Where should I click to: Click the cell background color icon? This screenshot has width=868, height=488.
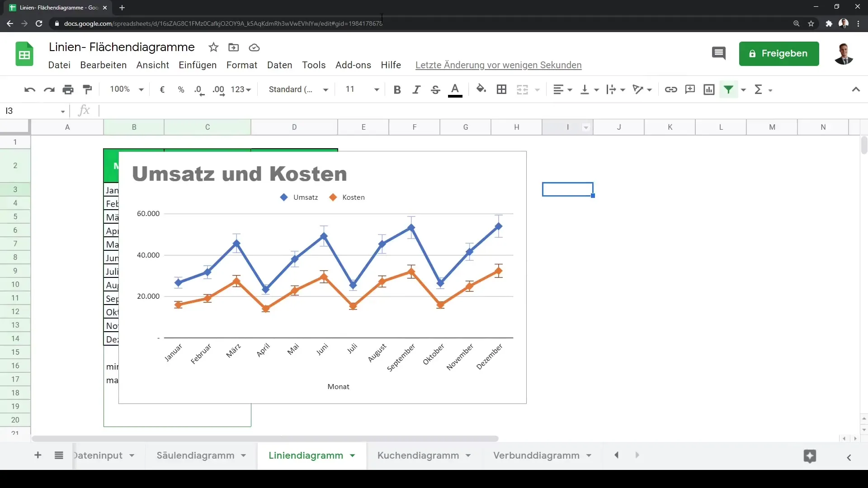point(481,89)
